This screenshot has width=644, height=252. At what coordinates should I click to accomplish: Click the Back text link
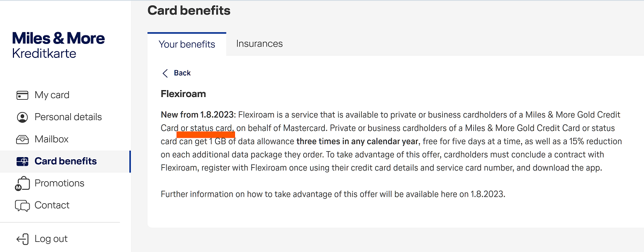tap(182, 73)
